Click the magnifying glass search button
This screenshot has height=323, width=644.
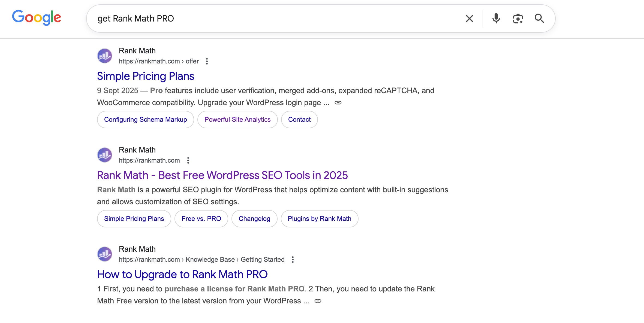tap(539, 19)
